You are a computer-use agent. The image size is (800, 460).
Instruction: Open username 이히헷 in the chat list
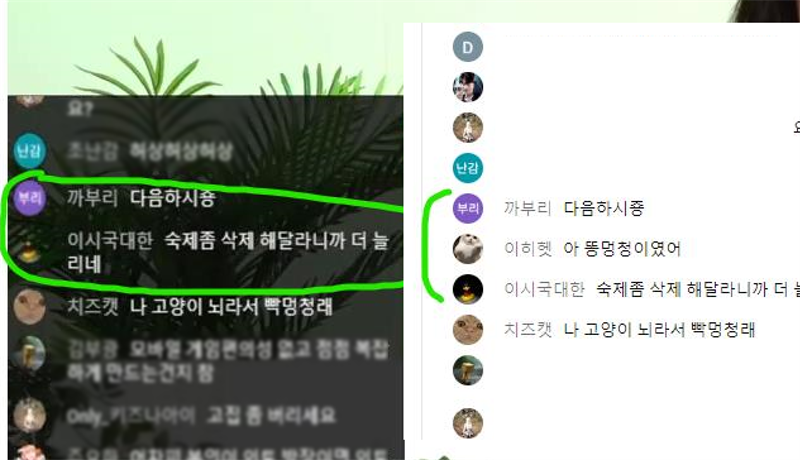click(x=528, y=249)
